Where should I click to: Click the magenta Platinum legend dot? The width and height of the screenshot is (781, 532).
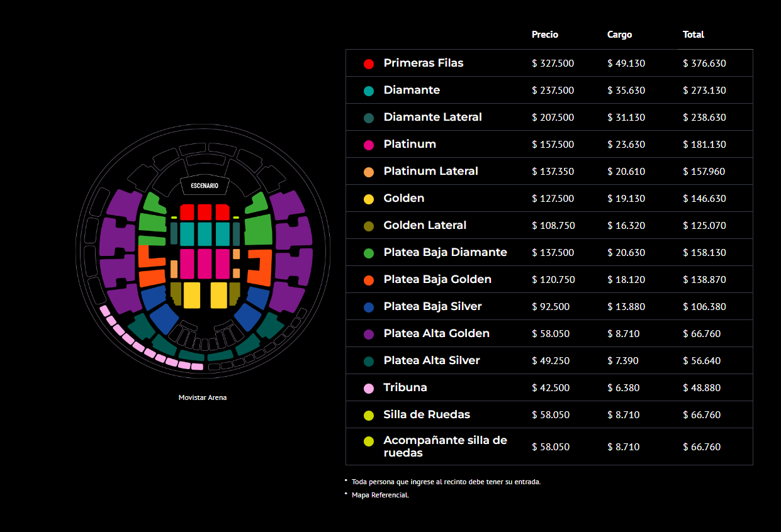[369, 145]
